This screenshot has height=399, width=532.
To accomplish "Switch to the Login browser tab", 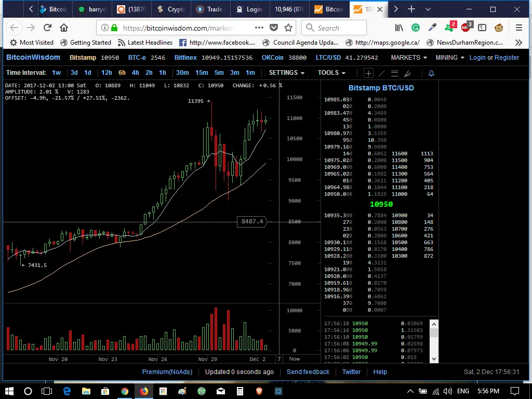I will coord(250,9).
